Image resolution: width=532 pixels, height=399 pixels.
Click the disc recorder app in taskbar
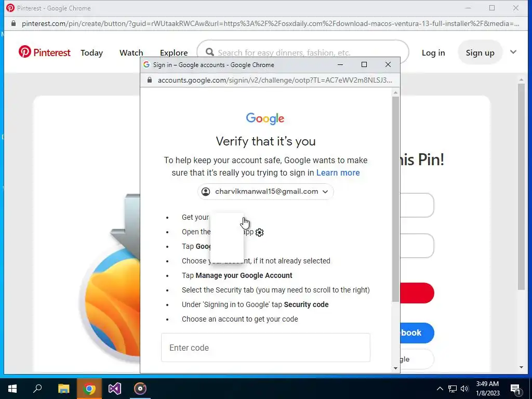(140, 389)
